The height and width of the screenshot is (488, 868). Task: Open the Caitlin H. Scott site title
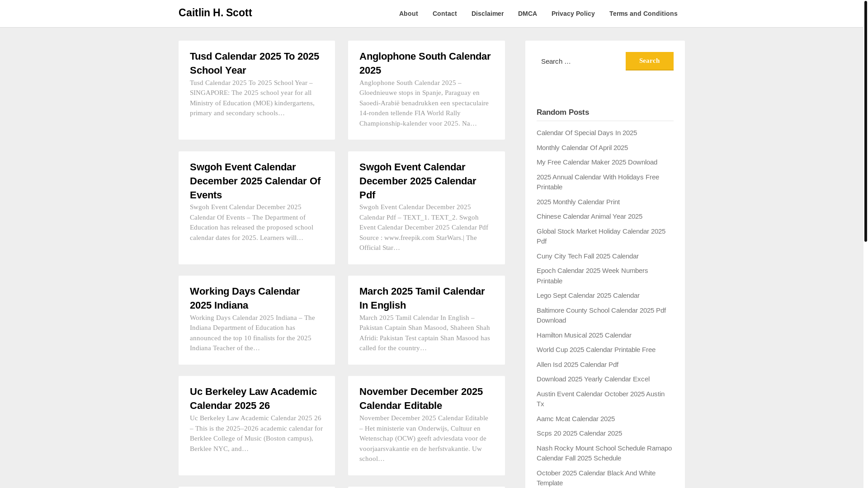(x=215, y=13)
